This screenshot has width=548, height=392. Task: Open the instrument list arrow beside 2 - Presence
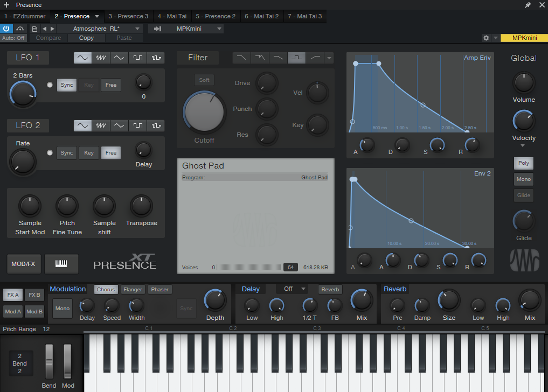coord(97,16)
